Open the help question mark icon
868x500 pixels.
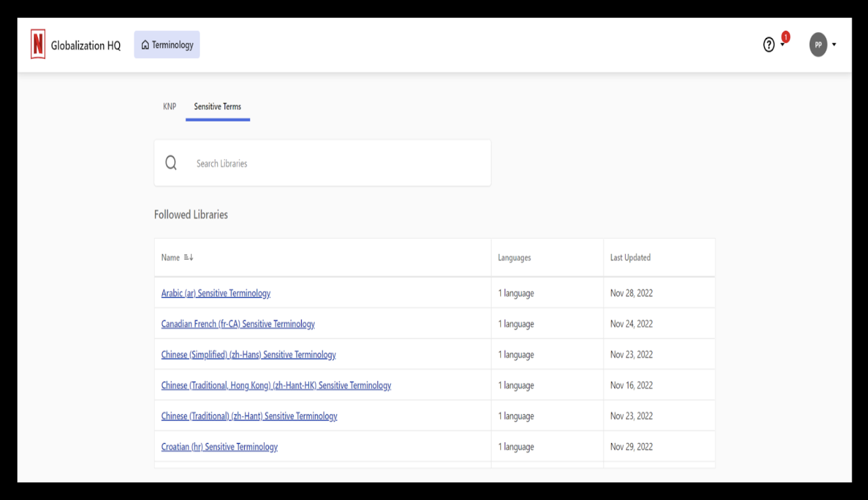[769, 45]
